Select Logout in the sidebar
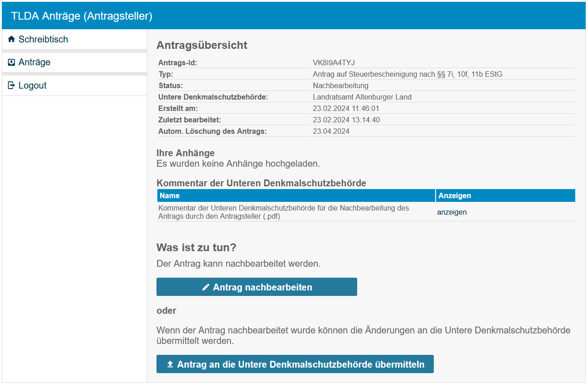 pos(32,85)
